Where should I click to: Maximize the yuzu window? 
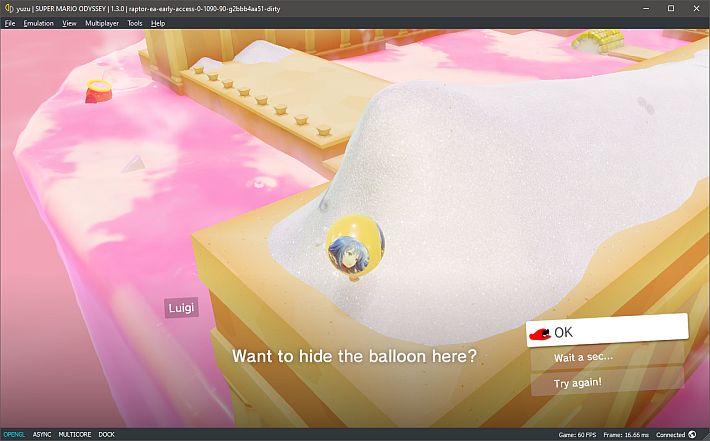pyautogui.click(x=671, y=8)
